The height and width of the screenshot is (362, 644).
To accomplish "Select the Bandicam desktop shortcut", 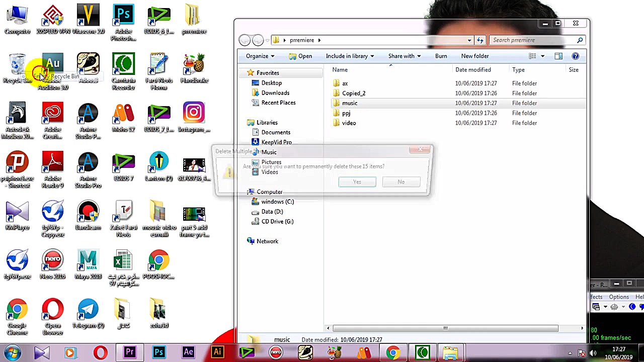I will (x=88, y=215).
